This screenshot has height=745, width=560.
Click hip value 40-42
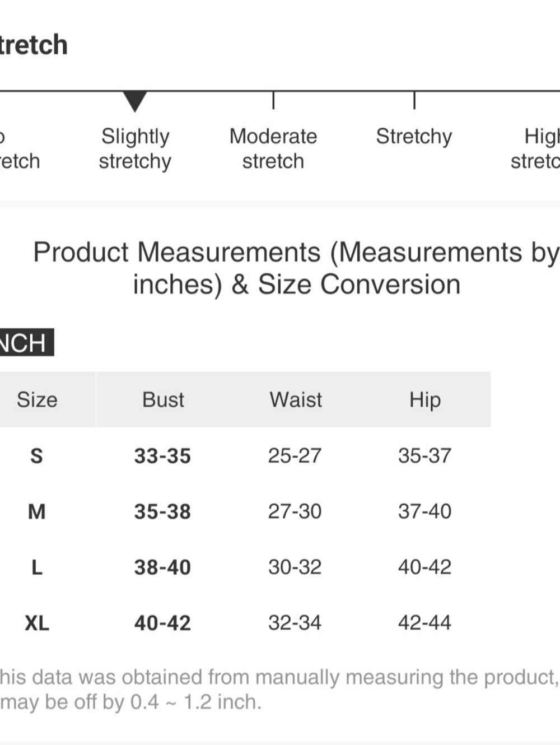[x=424, y=567]
